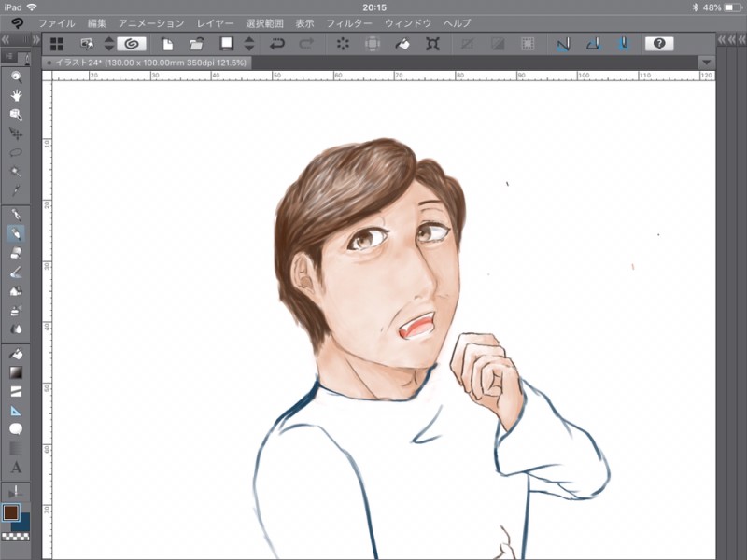Select the Hand move tool
Viewport: 747px width, 560px height.
pyautogui.click(x=16, y=95)
